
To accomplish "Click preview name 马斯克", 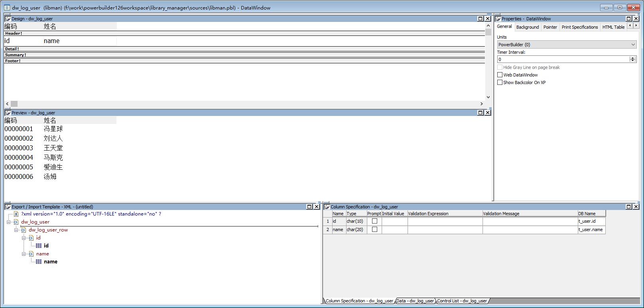I will pos(53,157).
